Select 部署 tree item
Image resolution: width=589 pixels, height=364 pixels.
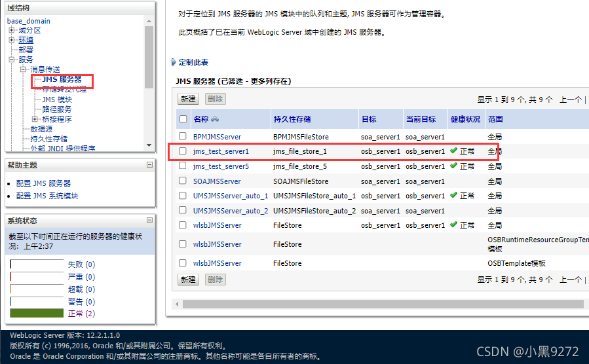(x=26, y=50)
